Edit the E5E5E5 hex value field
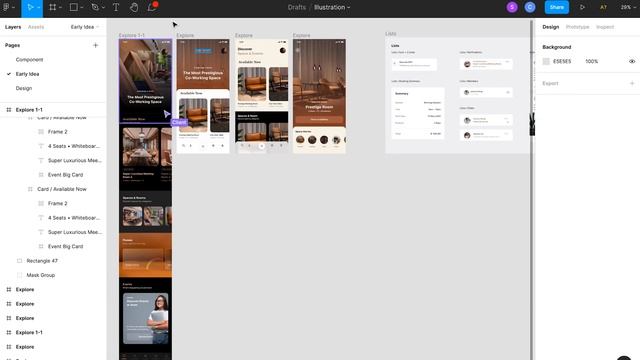 click(x=562, y=61)
